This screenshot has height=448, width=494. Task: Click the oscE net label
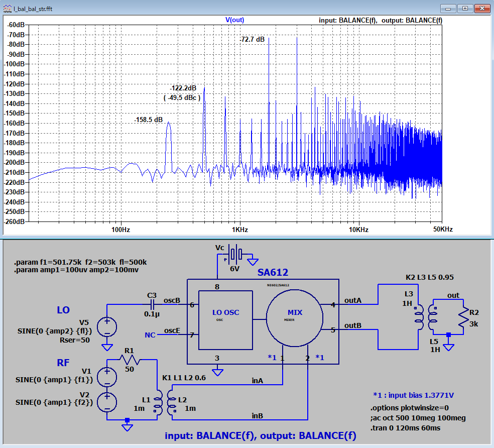coord(172,330)
